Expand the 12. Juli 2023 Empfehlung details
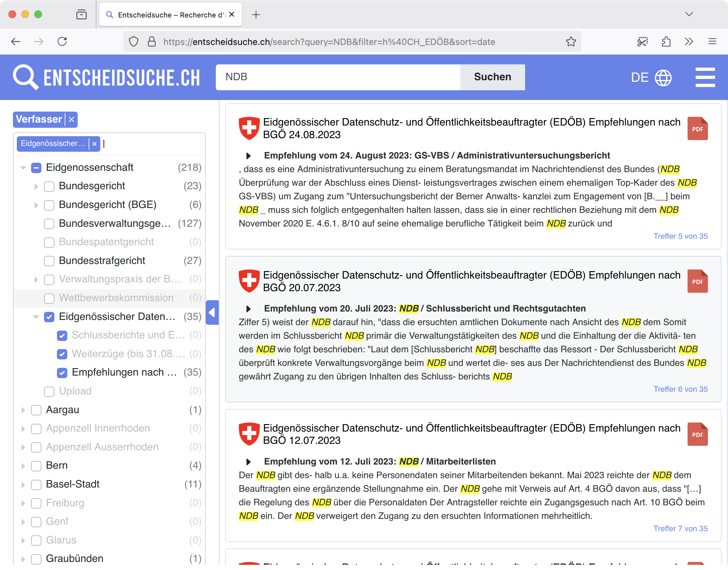 point(248,462)
